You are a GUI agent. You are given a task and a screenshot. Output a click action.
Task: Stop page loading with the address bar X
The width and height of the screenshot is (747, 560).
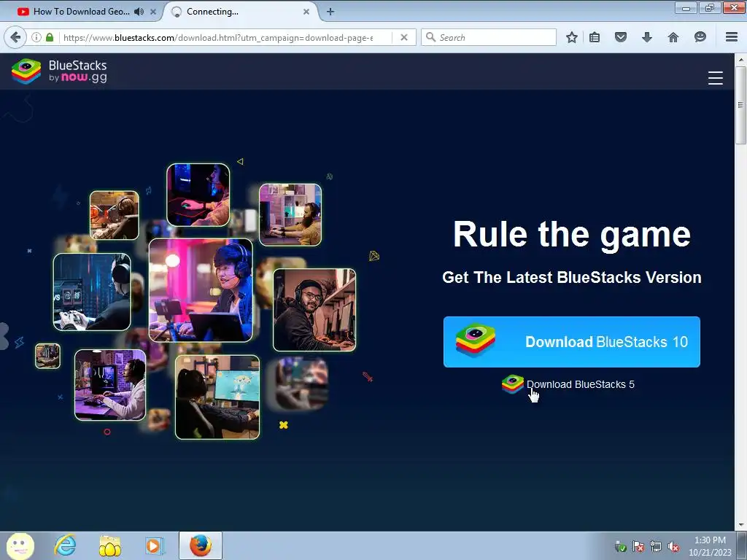[x=404, y=37]
